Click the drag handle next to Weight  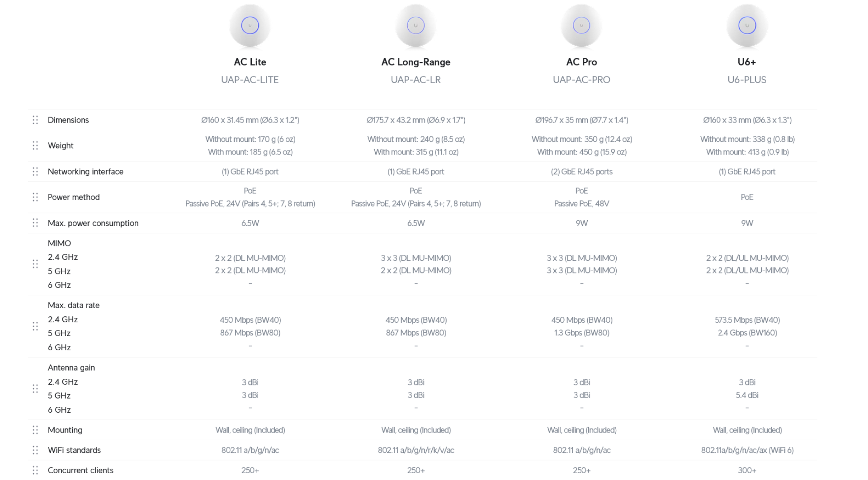click(35, 146)
